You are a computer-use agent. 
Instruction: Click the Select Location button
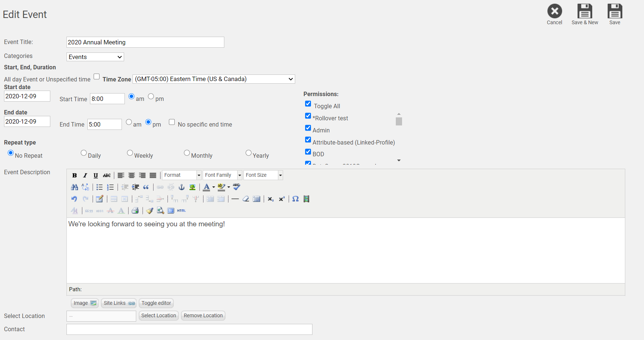(x=159, y=315)
